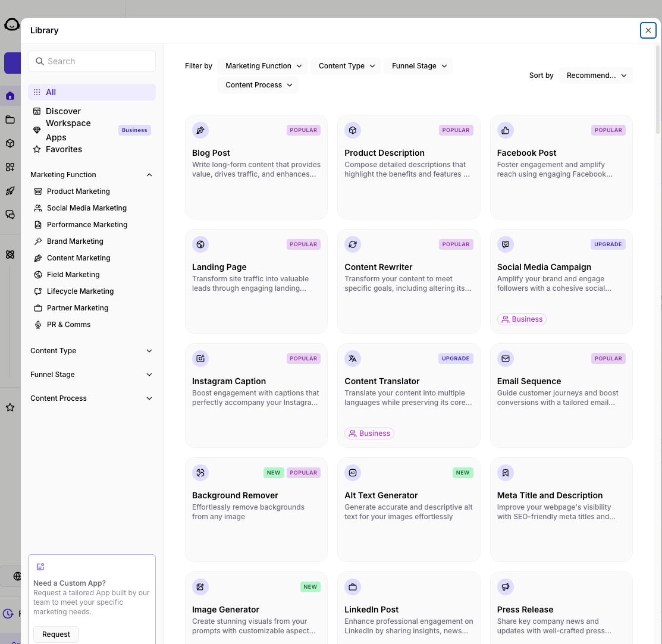Select Product Marketing category
Screen dimensions: 662x644
[92, 191]
